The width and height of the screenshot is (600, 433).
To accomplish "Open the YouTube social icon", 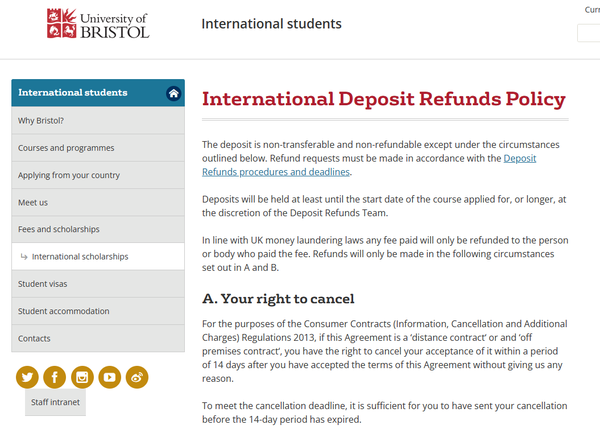I will [x=109, y=377].
